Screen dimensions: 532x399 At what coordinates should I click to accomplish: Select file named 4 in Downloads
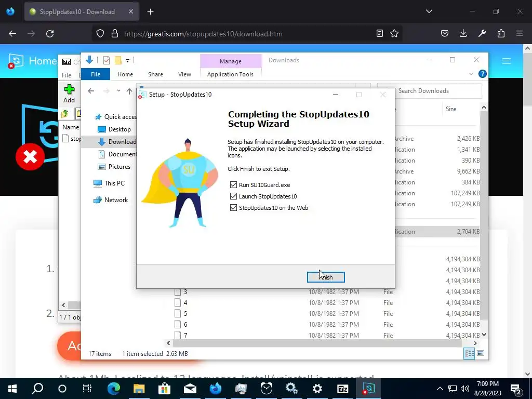[x=185, y=303]
